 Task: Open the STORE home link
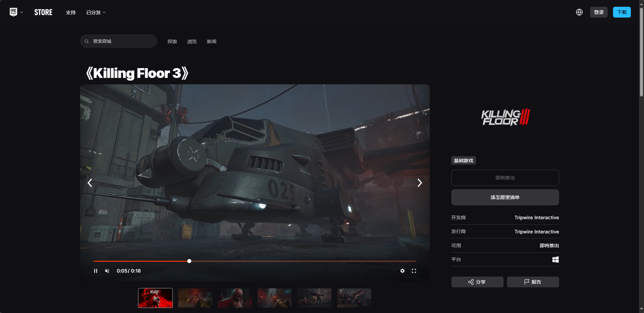(43, 12)
